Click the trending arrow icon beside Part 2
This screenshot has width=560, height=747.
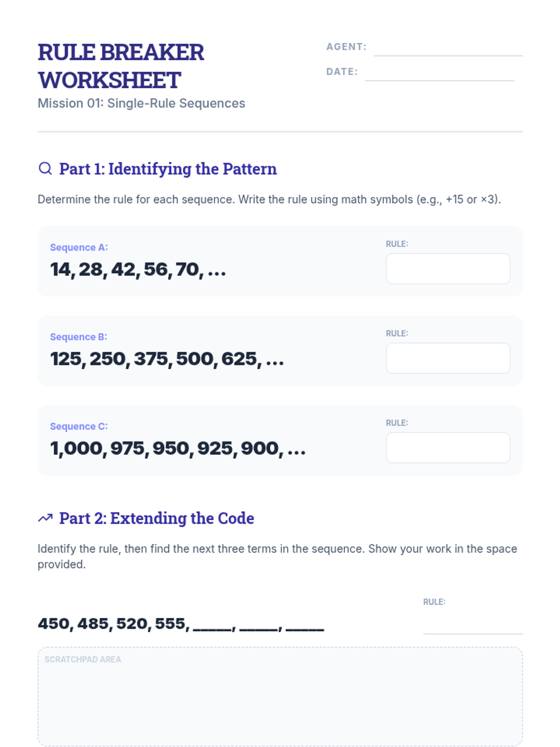[45, 518]
